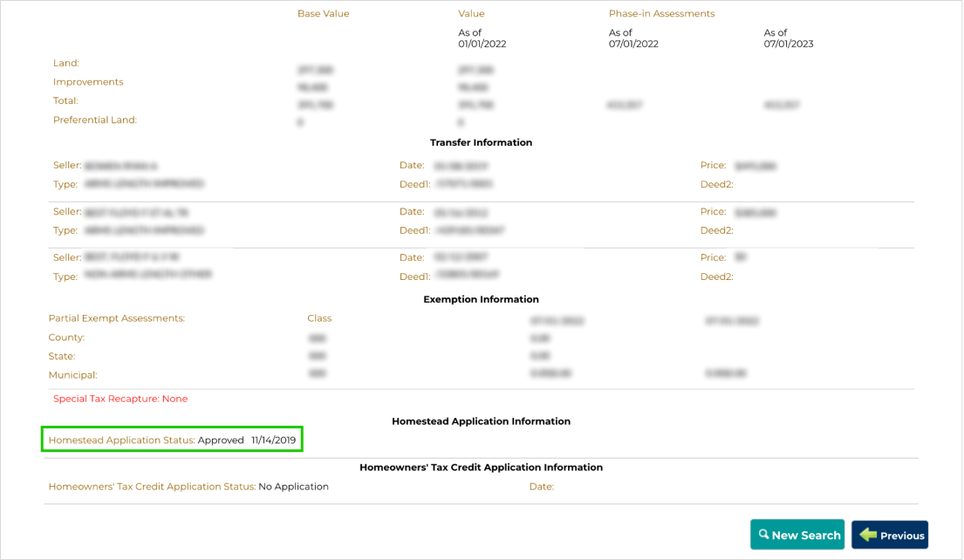Go back using the Previous button label
This screenshot has width=964, height=560.
click(901, 536)
